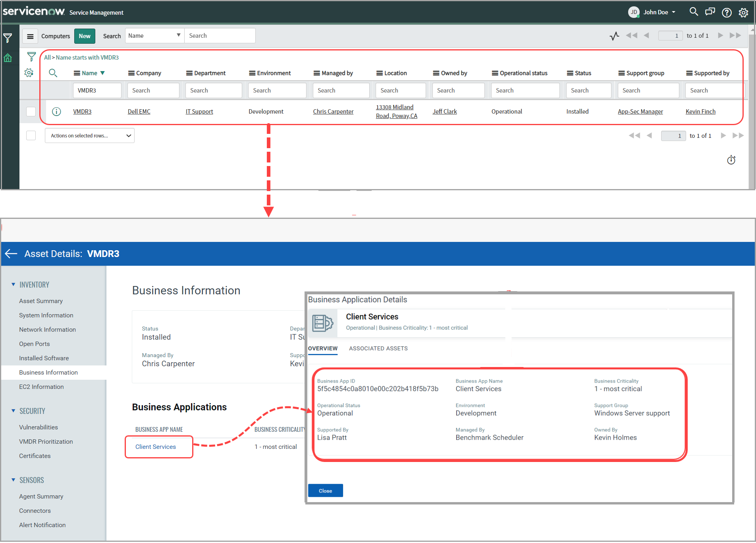Click the help question mark icon
The width and height of the screenshot is (756, 543).
(x=727, y=12)
